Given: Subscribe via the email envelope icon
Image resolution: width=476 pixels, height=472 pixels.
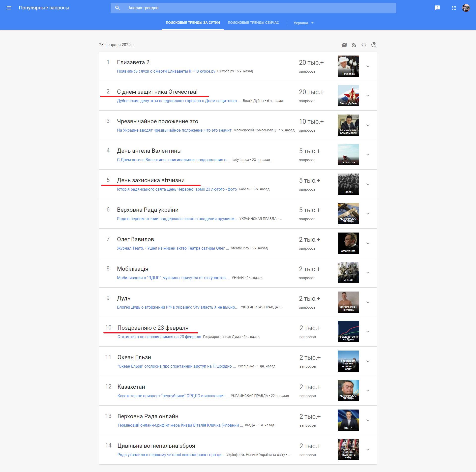Looking at the screenshot, I should (344, 45).
